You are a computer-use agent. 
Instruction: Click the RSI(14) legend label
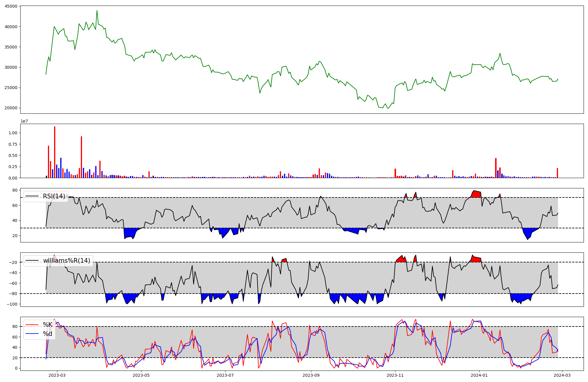(54, 196)
